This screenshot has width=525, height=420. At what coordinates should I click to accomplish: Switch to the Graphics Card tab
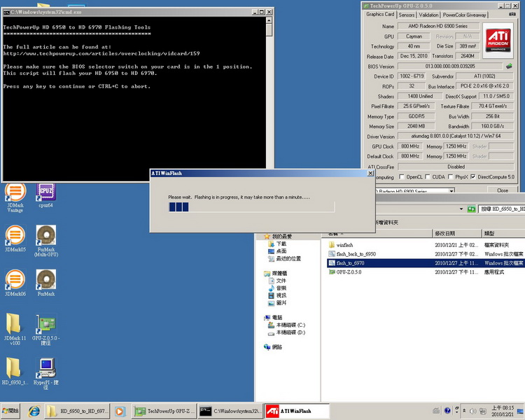pos(380,14)
